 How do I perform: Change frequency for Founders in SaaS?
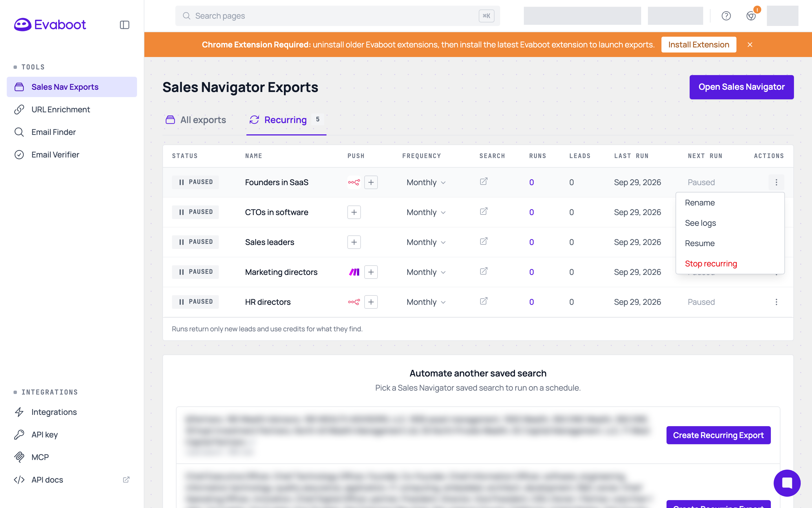426,182
